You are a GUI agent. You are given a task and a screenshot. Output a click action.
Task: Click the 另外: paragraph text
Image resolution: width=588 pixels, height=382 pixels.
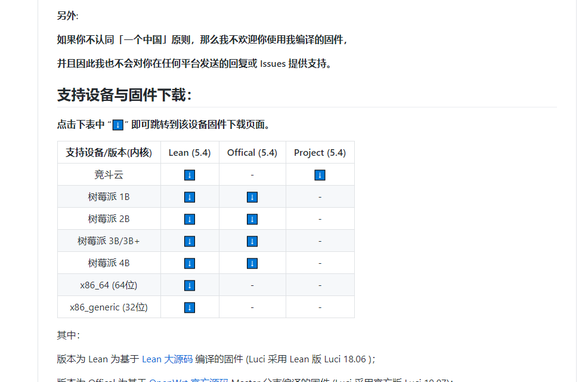coord(67,16)
